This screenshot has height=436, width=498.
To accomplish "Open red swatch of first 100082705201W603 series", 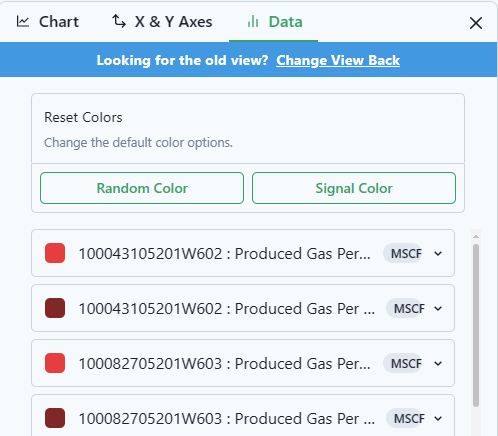I will coord(55,363).
